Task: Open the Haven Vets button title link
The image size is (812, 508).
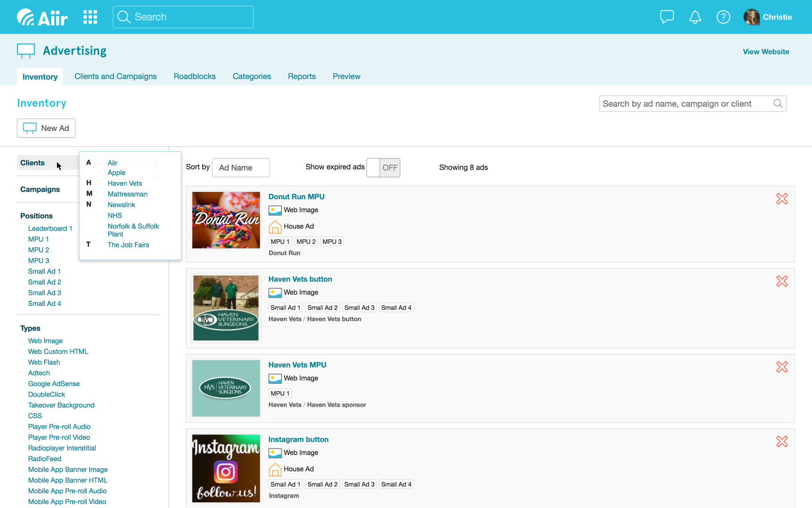Action: click(x=300, y=279)
